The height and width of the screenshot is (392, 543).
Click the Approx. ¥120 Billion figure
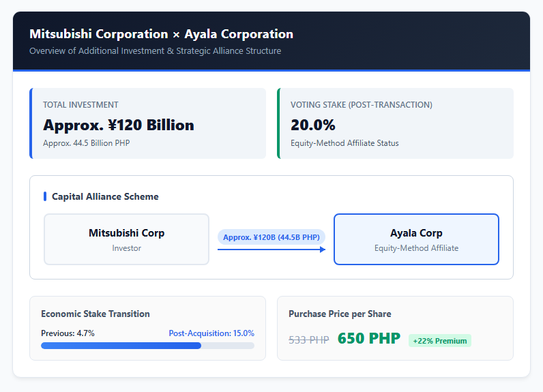[x=119, y=125]
